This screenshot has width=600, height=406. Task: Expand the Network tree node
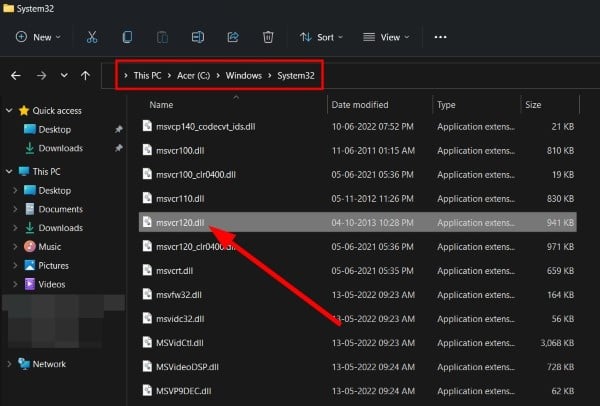pos(9,364)
